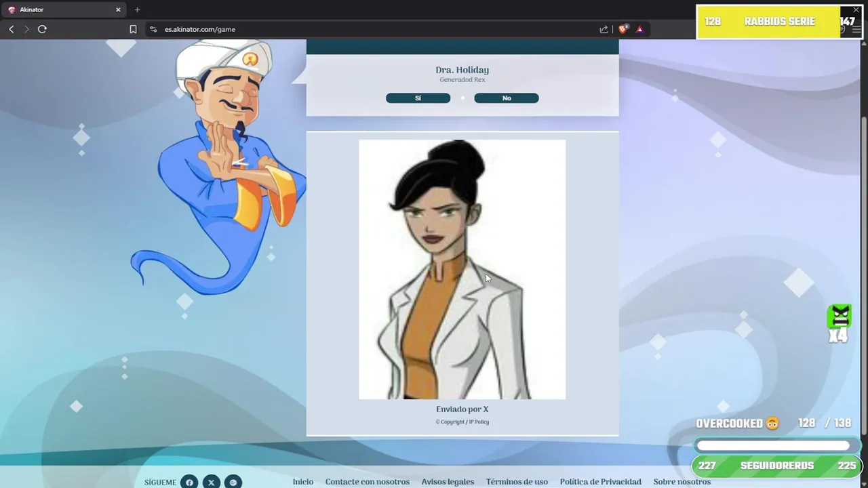868x488 pixels.
Task: Close the yellow RABBIDS SERIE overlay
Action: (x=856, y=10)
